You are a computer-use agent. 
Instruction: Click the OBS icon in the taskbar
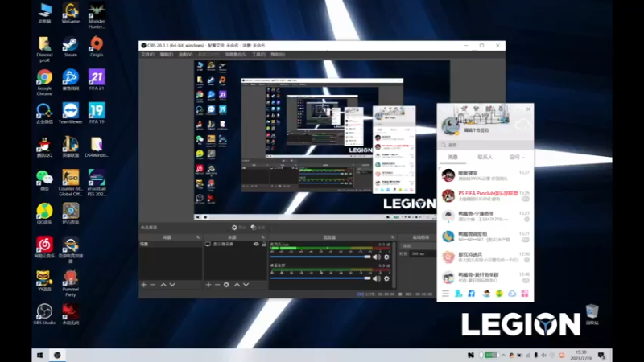tap(57, 355)
